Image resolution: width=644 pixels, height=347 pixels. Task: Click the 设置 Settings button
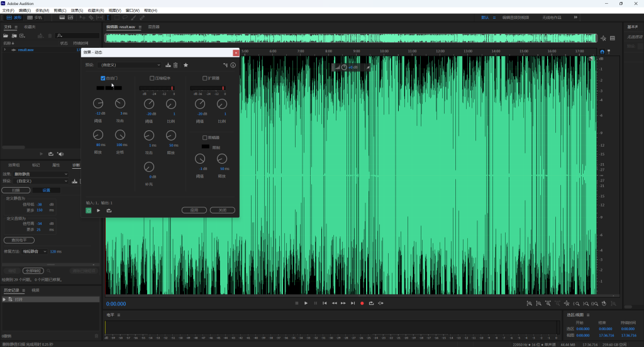coord(47,190)
